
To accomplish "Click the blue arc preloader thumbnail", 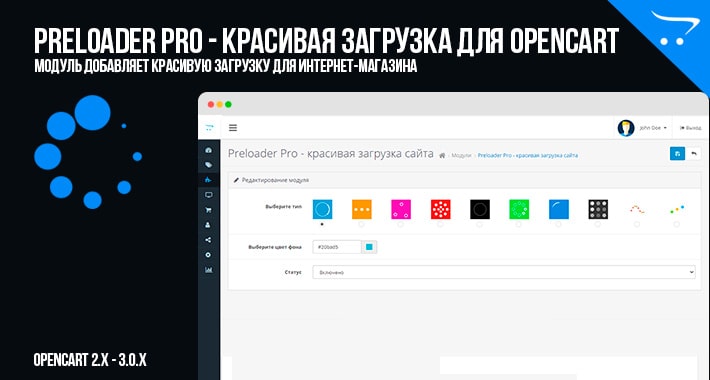I will click(x=559, y=209).
